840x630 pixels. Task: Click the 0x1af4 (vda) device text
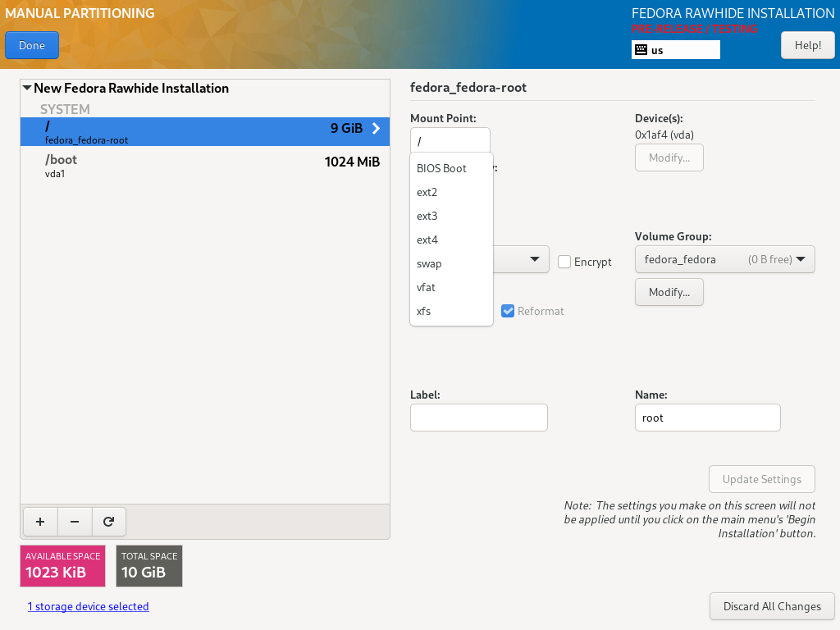coord(664,135)
